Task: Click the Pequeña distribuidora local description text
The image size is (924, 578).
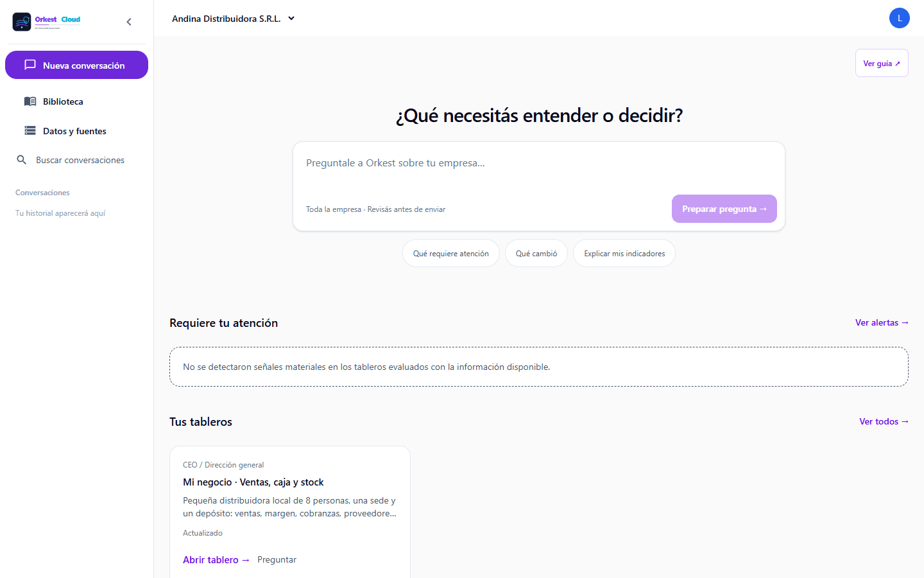Action: pyautogui.click(x=289, y=507)
